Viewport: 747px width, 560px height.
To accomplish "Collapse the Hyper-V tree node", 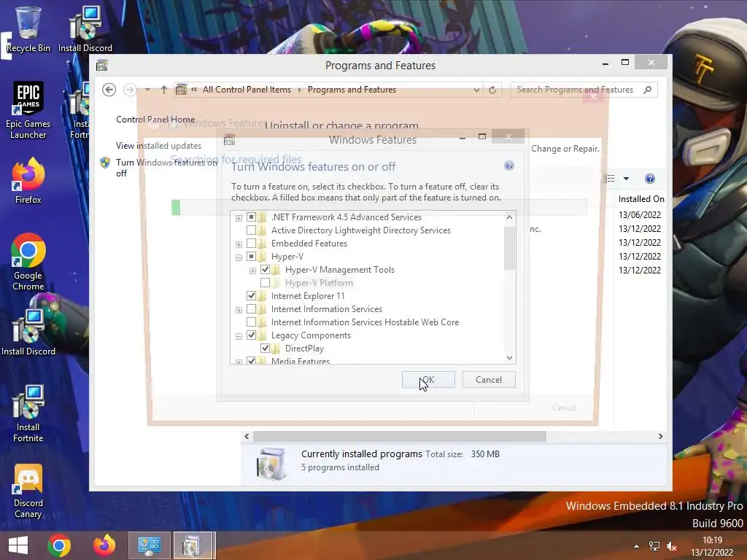I will (239, 257).
